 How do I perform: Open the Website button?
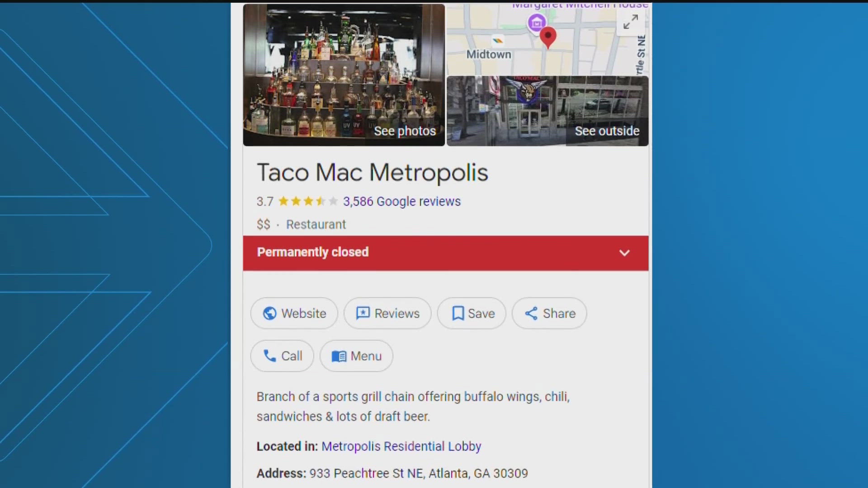click(294, 313)
